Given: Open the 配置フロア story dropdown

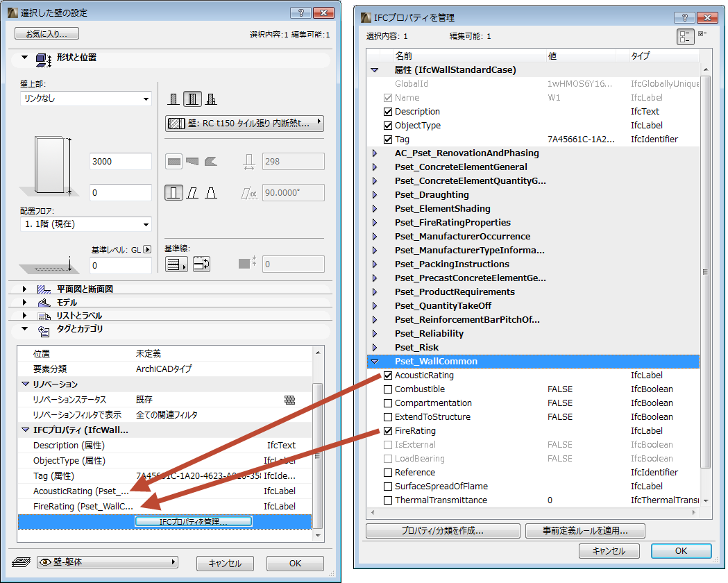Looking at the screenshot, I should click(x=86, y=224).
